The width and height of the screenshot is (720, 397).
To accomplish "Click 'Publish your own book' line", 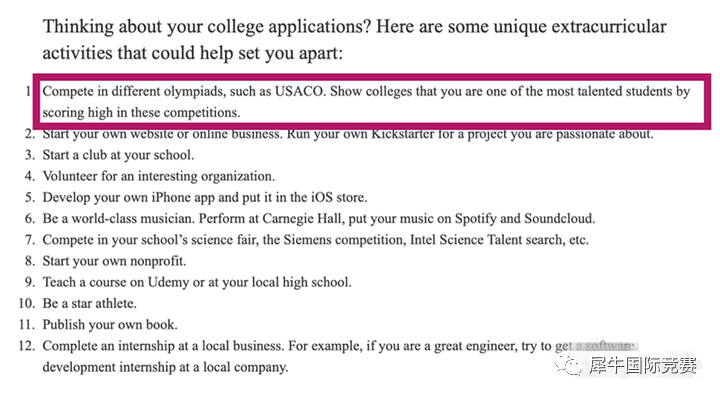I will click(x=110, y=324).
